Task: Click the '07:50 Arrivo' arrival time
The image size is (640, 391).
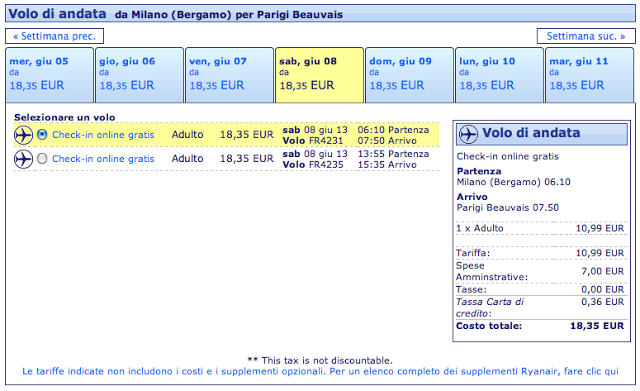Action: [x=387, y=141]
